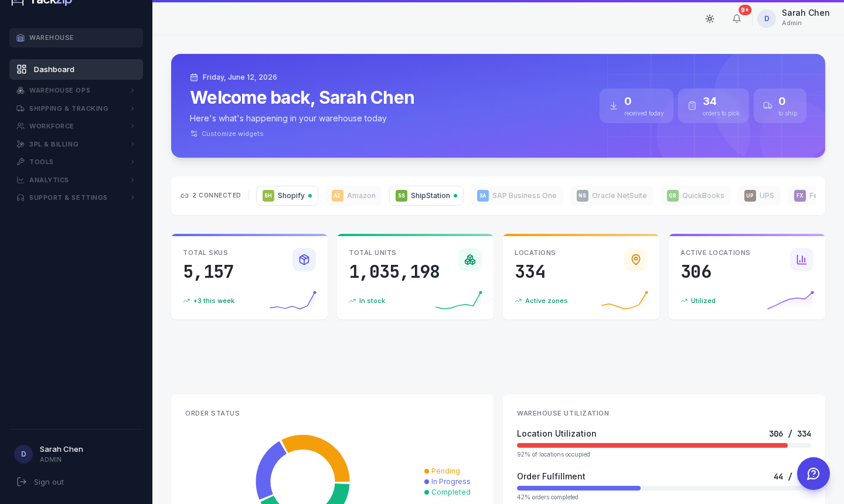Click the QuickBooks integration chip
844x504 pixels.
696,196
